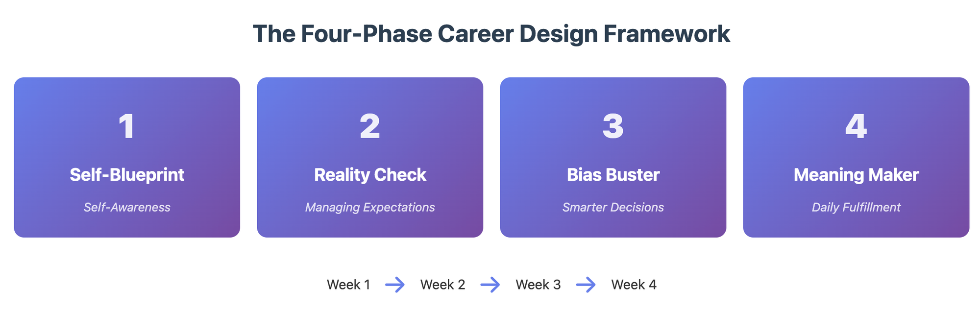Click the Daily Fulfillment subtitle text
This screenshot has height=314, width=980.
click(x=856, y=207)
